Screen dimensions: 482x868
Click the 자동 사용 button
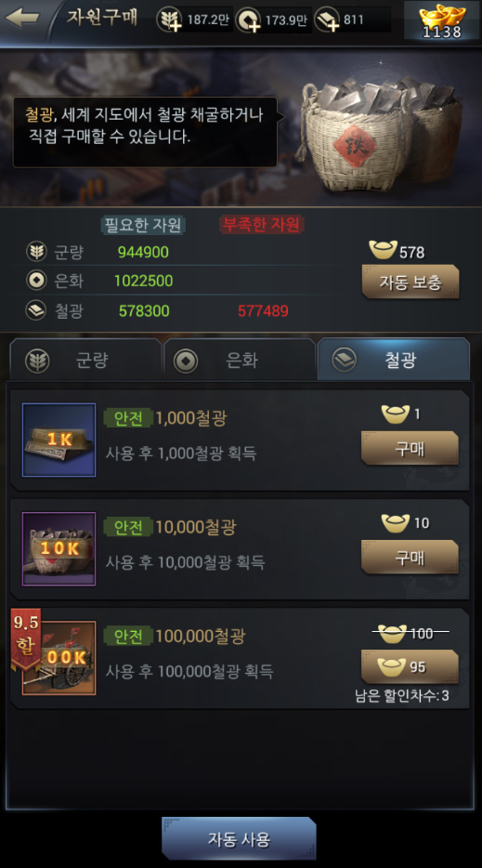point(239,838)
